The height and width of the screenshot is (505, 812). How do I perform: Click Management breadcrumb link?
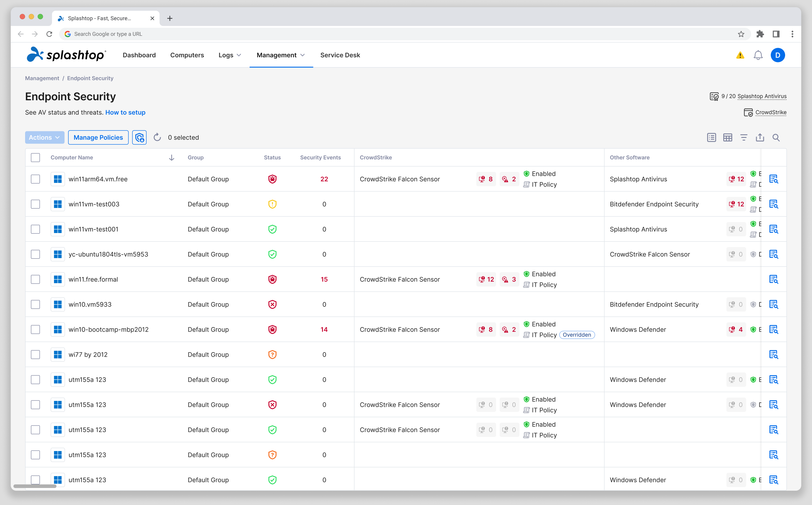point(42,78)
